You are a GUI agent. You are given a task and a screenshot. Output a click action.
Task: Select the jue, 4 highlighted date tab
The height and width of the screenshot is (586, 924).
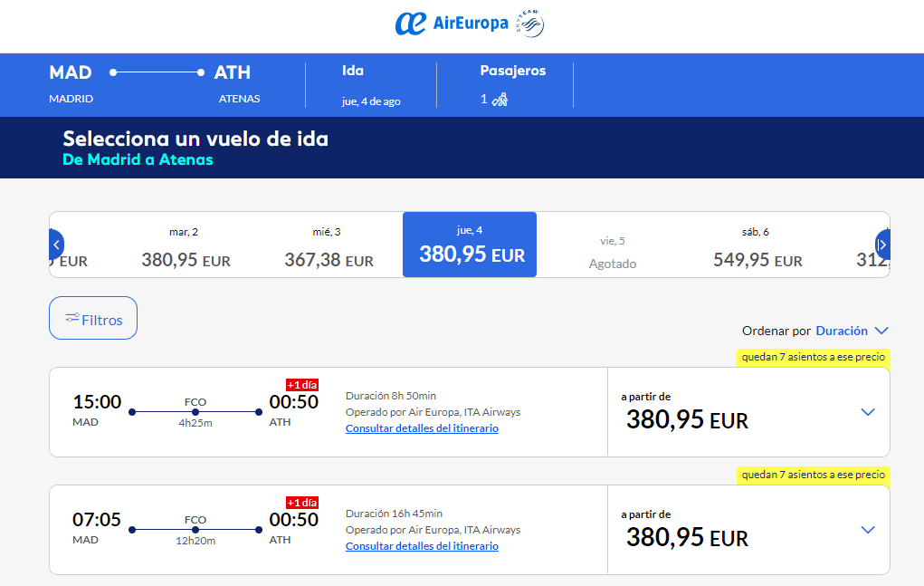(x=470, y=245)
